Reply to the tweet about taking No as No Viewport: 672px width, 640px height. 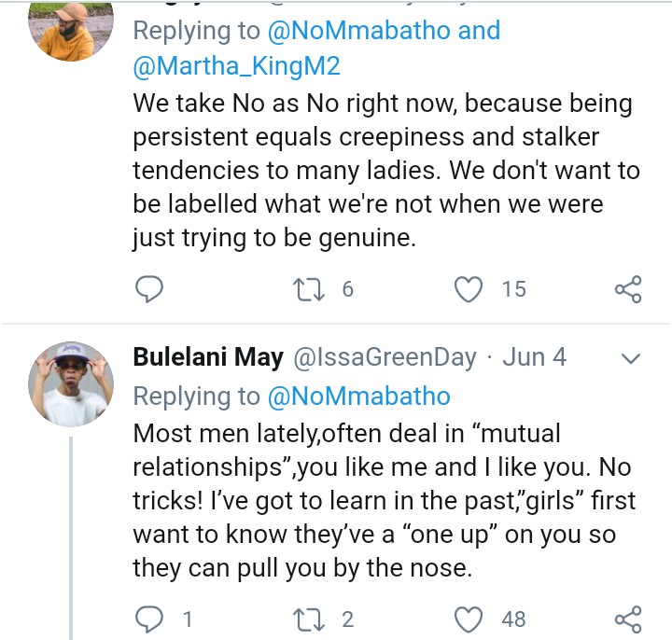[x=149, y=289]
